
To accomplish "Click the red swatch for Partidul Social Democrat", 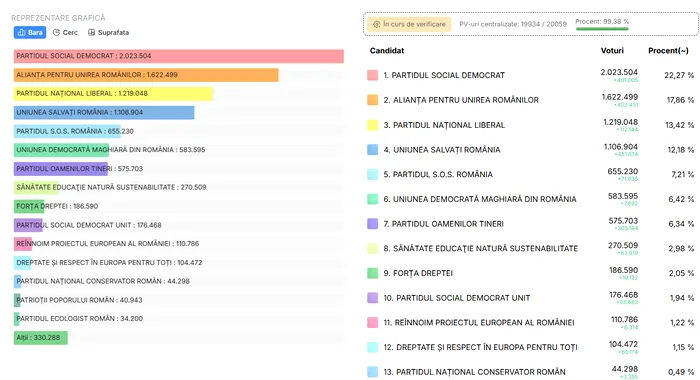I will (372, 75).
